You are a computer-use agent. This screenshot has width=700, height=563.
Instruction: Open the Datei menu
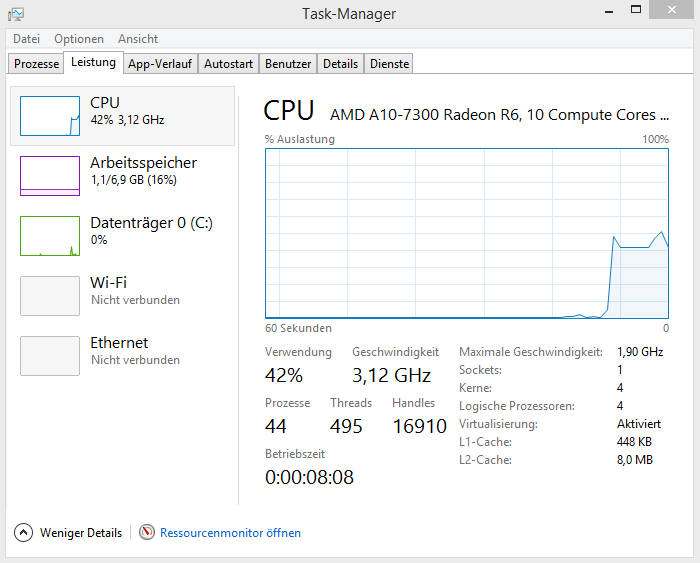point(26,39)
